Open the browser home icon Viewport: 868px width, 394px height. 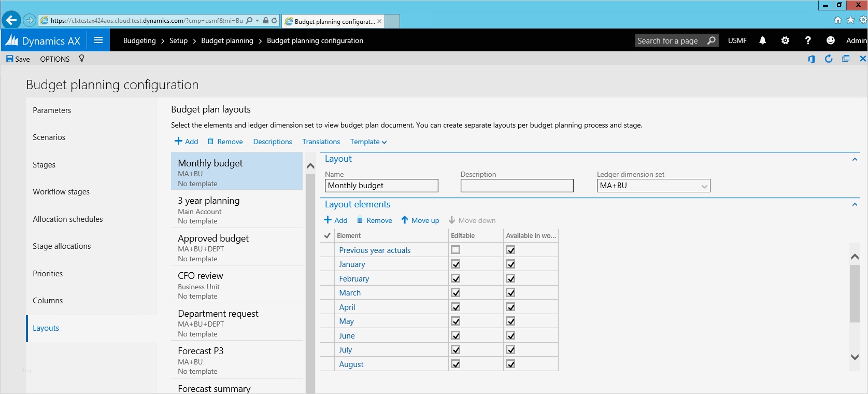pos(838,20)
